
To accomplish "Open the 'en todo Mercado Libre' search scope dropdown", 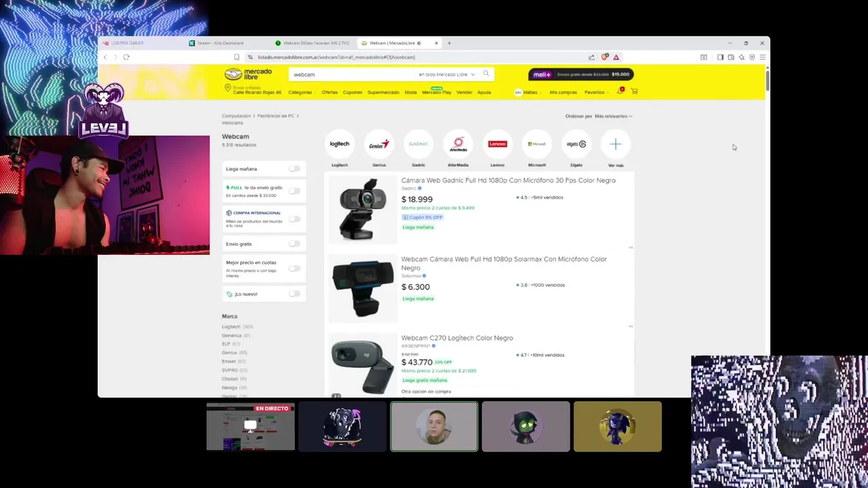I will [x=446, y=74].
